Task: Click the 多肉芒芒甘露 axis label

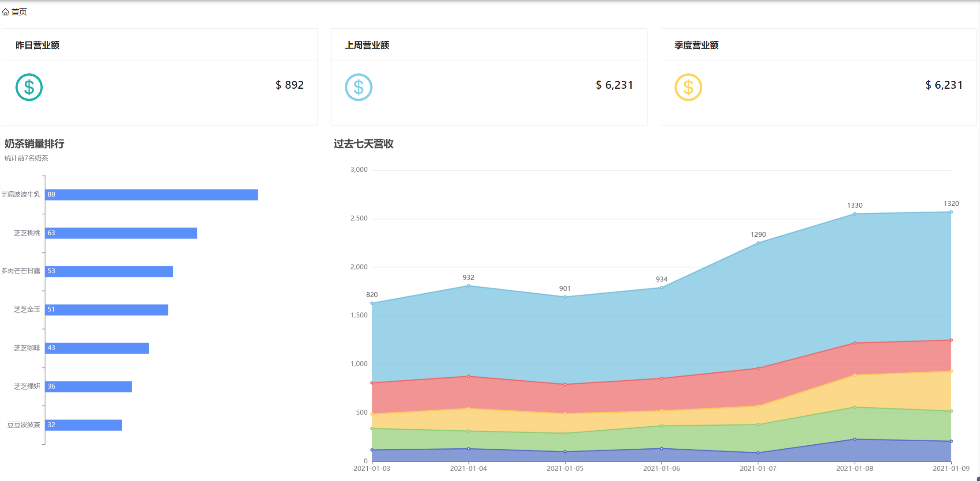Action: (21, 271)
